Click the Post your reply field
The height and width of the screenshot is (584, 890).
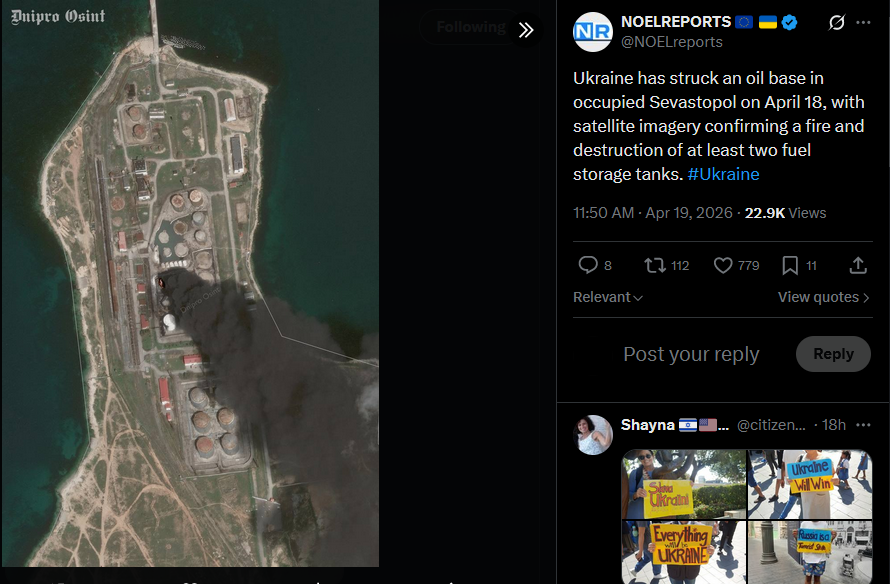691,354
